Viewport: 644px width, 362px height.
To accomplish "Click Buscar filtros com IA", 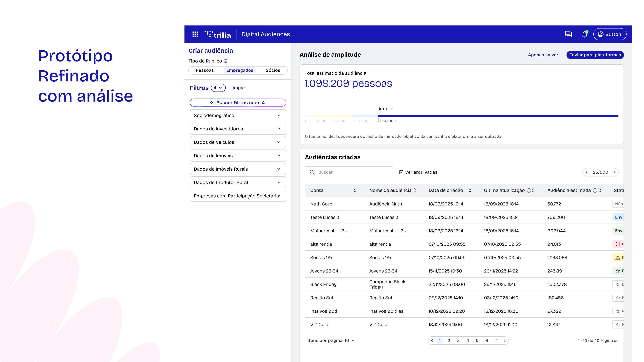I will pos(238,103).
